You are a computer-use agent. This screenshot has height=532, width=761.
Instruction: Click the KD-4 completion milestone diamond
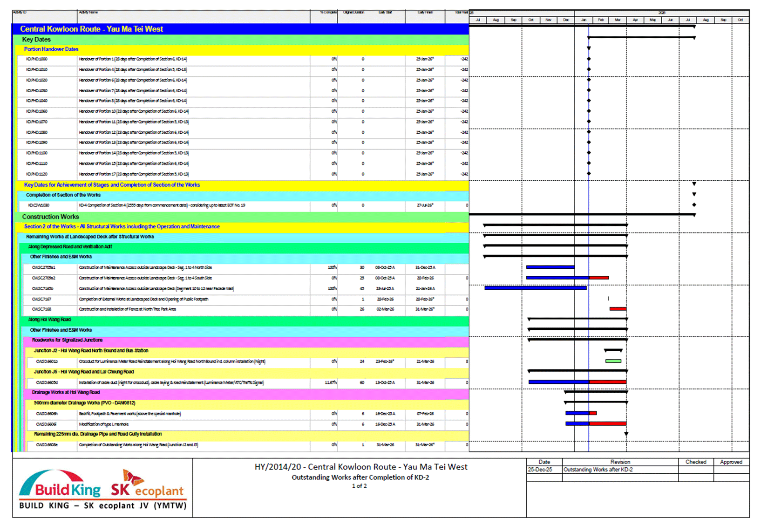pyautogui.click(x=694, y=205)
